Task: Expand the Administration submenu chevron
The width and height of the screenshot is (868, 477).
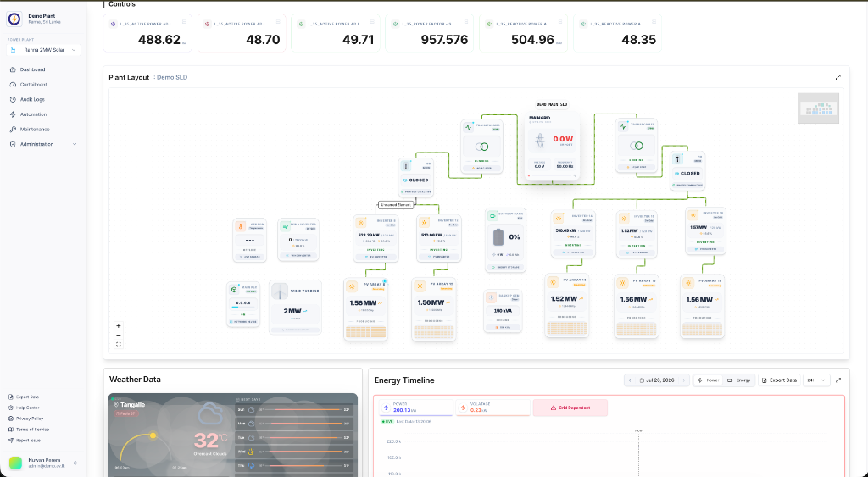Action: click(x=75, y=144)
